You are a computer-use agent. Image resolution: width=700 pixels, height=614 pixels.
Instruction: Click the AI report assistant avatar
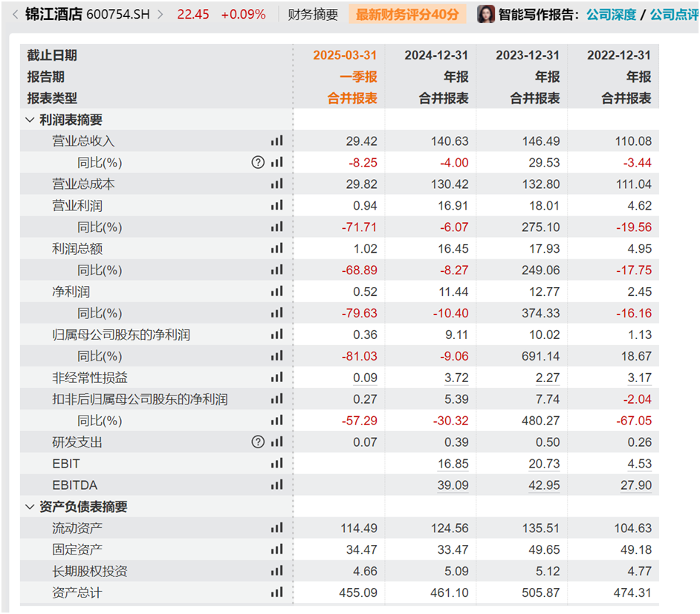[x=486, y=14]
